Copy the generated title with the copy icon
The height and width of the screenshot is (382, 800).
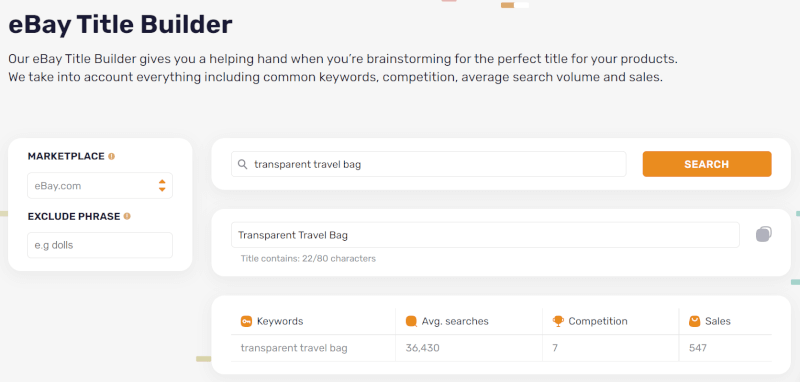coord(763,234)
